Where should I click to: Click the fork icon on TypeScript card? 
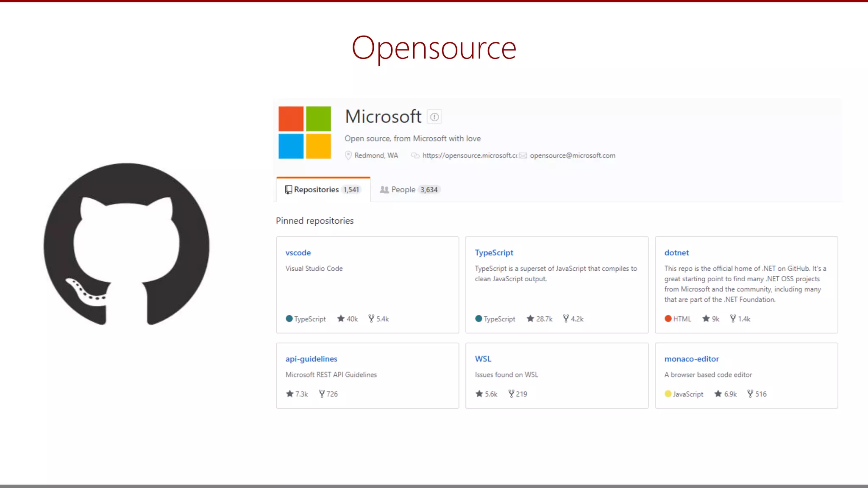coord(566,319)
